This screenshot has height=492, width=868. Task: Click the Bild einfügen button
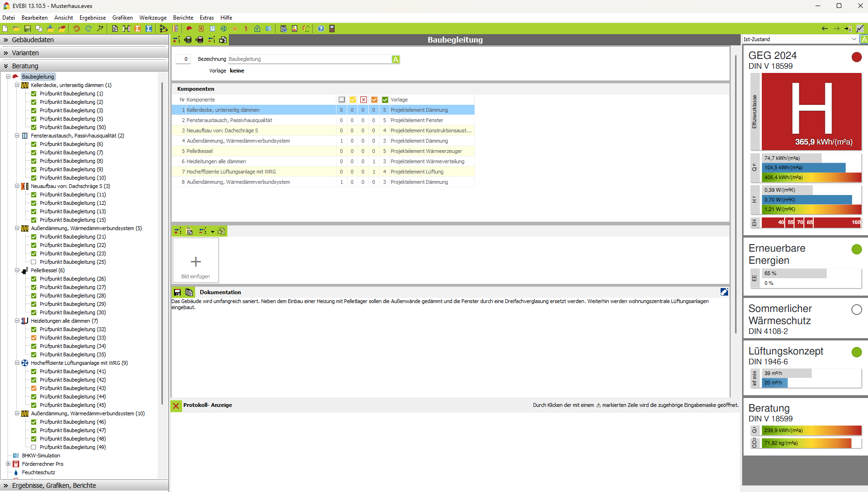[196, 260]
